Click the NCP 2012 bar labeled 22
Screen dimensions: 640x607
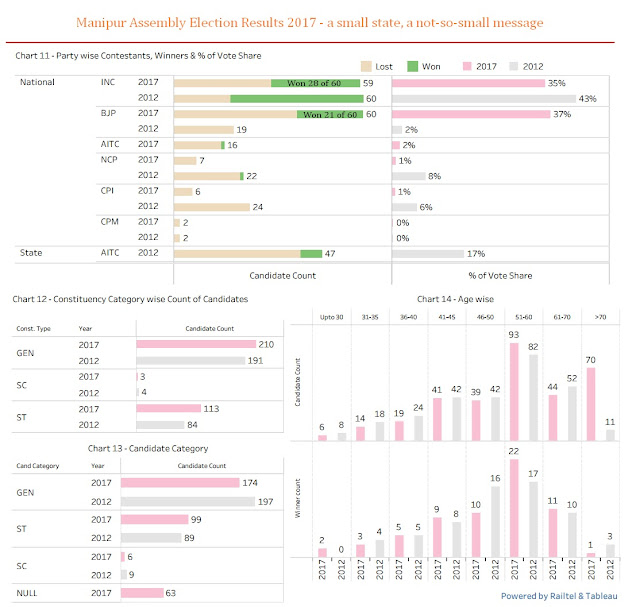(x=209, y=176)
